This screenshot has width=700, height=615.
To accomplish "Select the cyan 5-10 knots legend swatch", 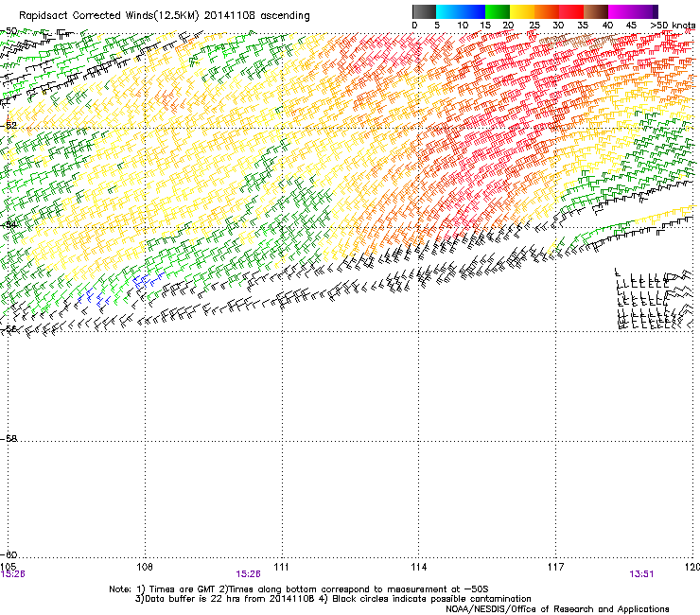I will 448,11.
